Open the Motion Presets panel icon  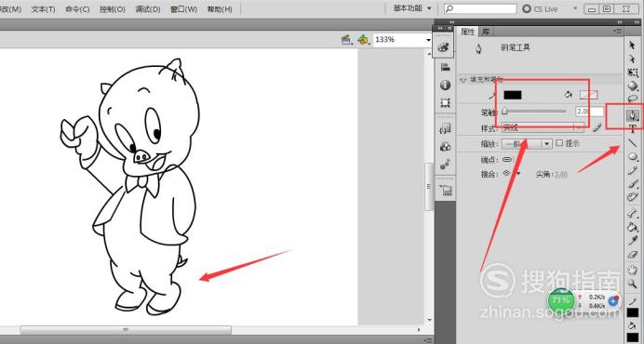445,165
